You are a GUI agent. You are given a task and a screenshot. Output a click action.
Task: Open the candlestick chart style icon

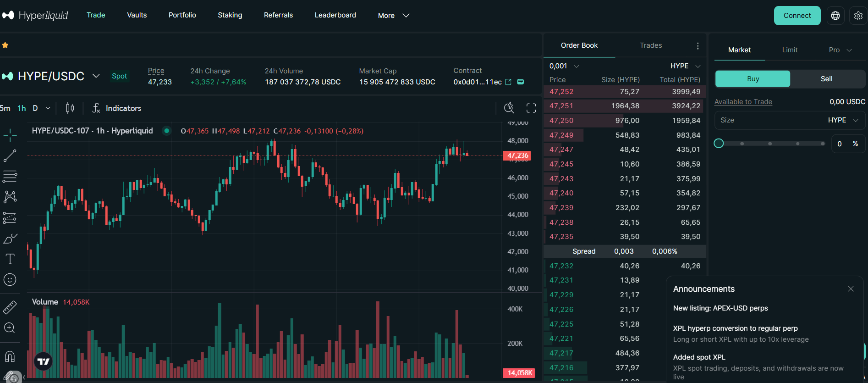click(x=70, y=108)
